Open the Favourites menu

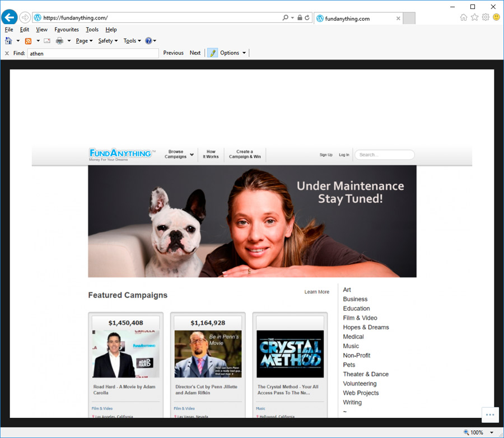(67, 30)
